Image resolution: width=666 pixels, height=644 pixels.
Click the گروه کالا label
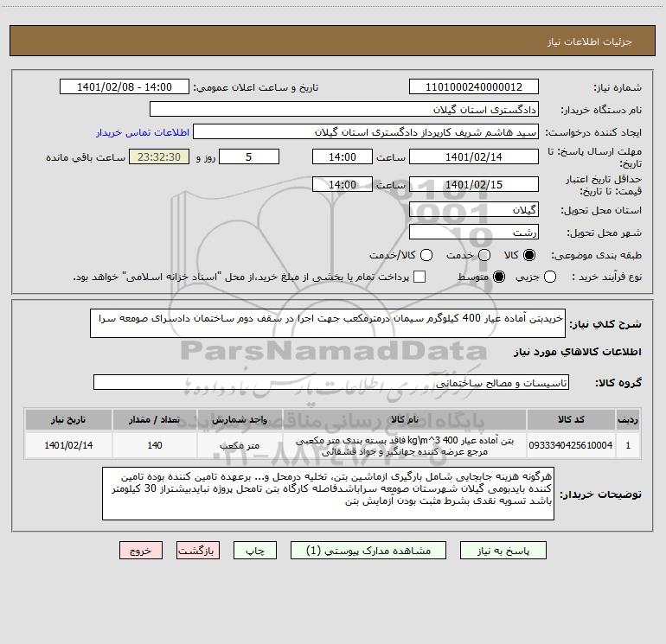pos(618,383)
